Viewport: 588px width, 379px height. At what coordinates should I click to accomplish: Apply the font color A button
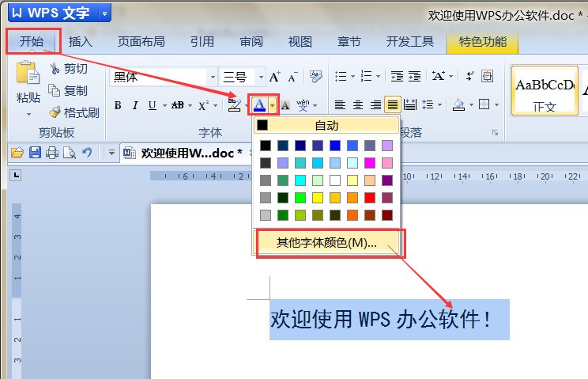(x=259, y=105)
